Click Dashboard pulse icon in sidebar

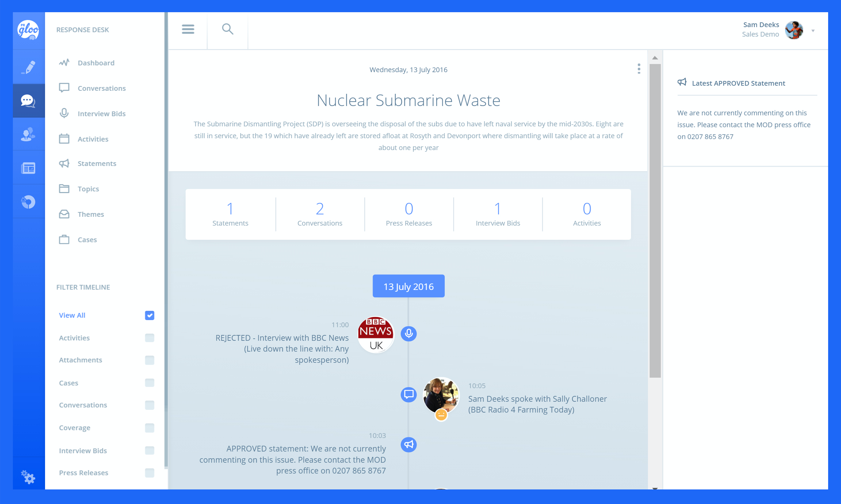coord(64,62)
